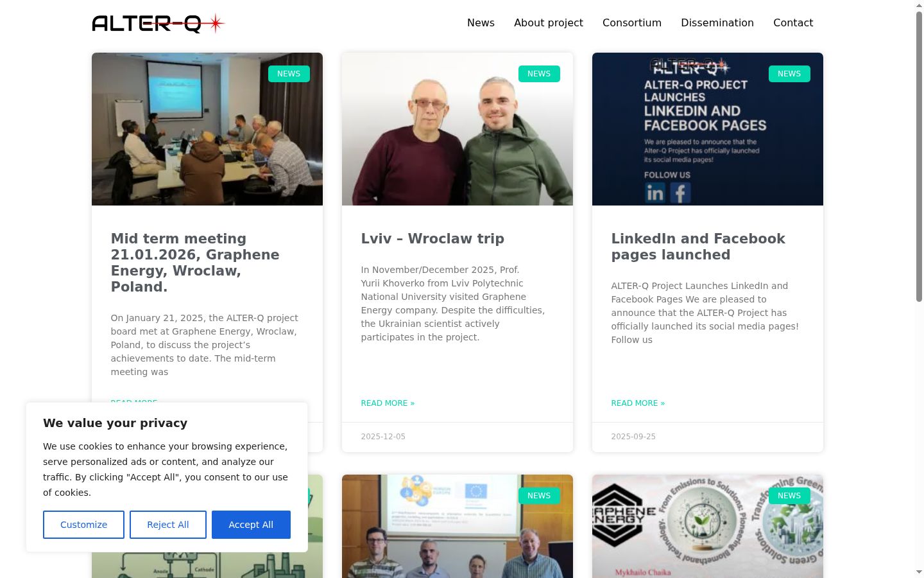Open the Consortium menu item
The height and width of the screenshot is (578, 924).
(x=632, y=22)
